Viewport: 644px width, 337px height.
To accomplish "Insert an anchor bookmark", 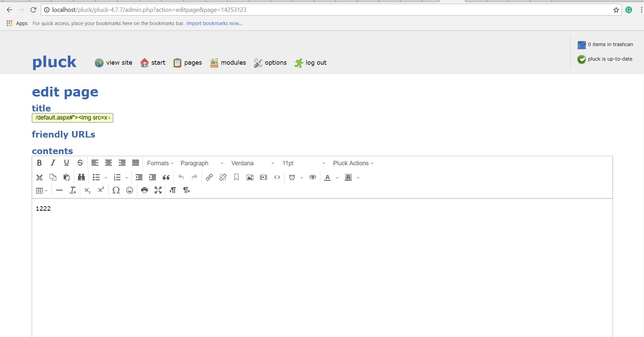I will [236, 177].
